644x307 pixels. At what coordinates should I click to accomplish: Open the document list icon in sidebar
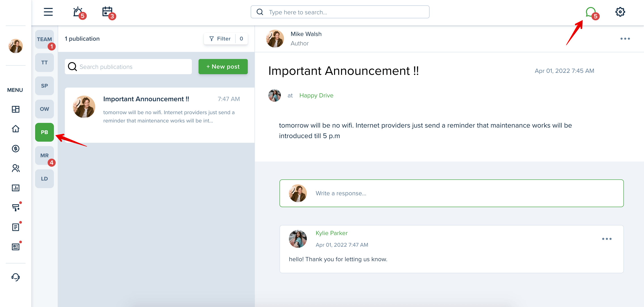pyautogui.click(x=15, y=227)
